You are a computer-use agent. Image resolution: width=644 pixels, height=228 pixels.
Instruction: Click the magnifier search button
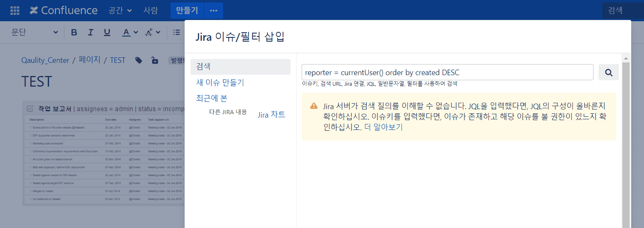point(609,72)
